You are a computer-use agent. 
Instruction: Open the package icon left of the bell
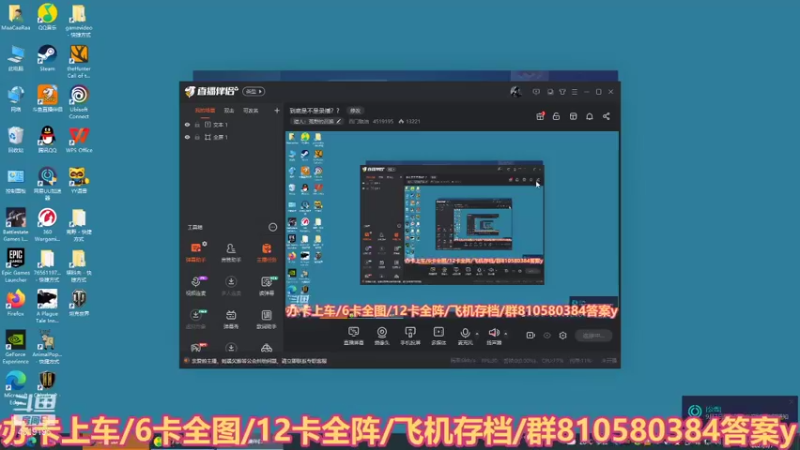(x=573, y=116)
